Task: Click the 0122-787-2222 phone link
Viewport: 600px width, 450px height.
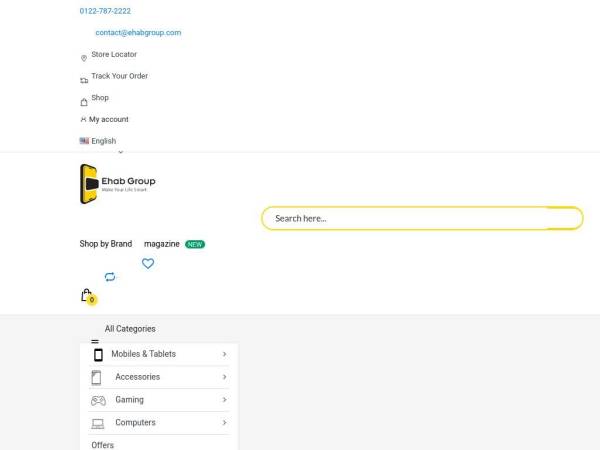Action: point(105,11)
